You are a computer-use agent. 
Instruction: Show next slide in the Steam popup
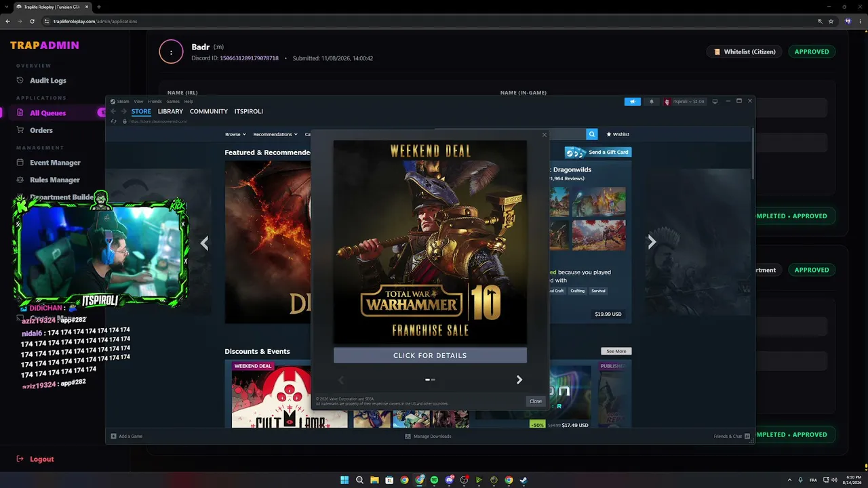[519, 380]
